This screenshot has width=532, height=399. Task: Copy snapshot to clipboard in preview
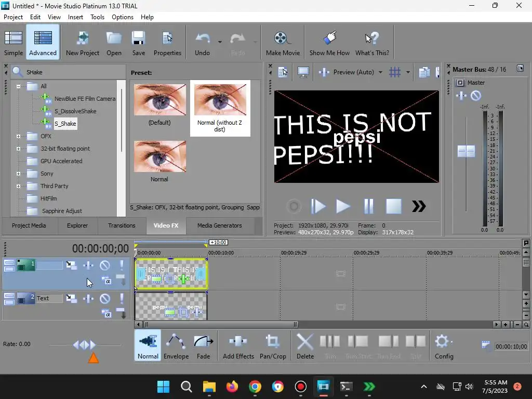coord(424,72)
